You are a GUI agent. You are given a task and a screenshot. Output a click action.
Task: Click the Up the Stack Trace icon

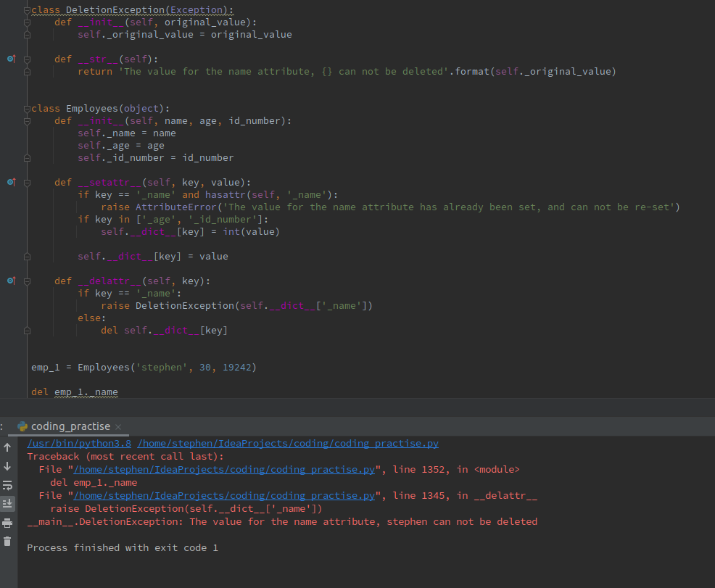(x=7, y=447)
